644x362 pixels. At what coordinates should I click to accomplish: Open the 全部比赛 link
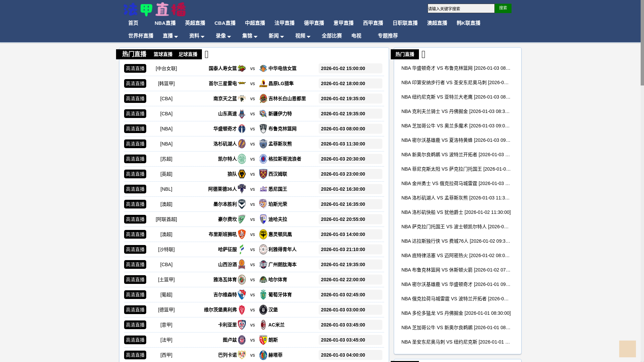[x=332, y=36]
